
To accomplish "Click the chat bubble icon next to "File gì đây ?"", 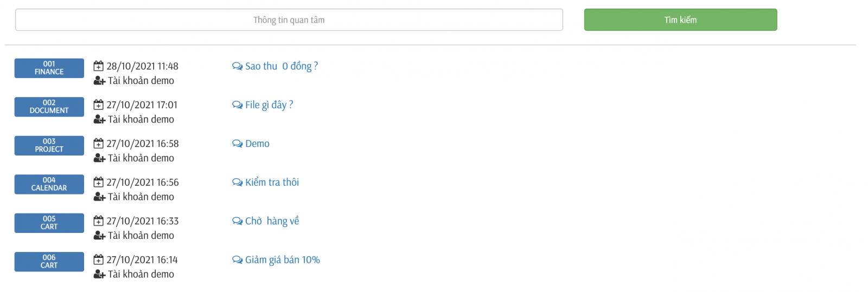I will tap(237, 105).
